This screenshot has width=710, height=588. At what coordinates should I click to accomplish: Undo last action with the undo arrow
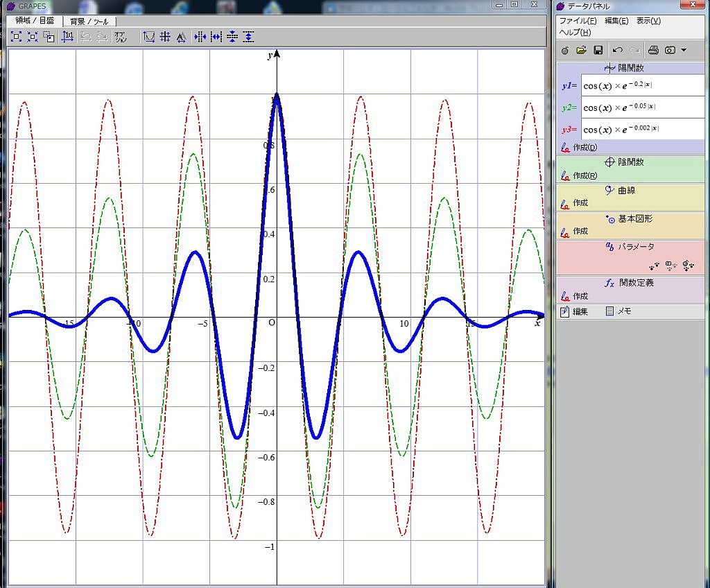click(617, 50)
